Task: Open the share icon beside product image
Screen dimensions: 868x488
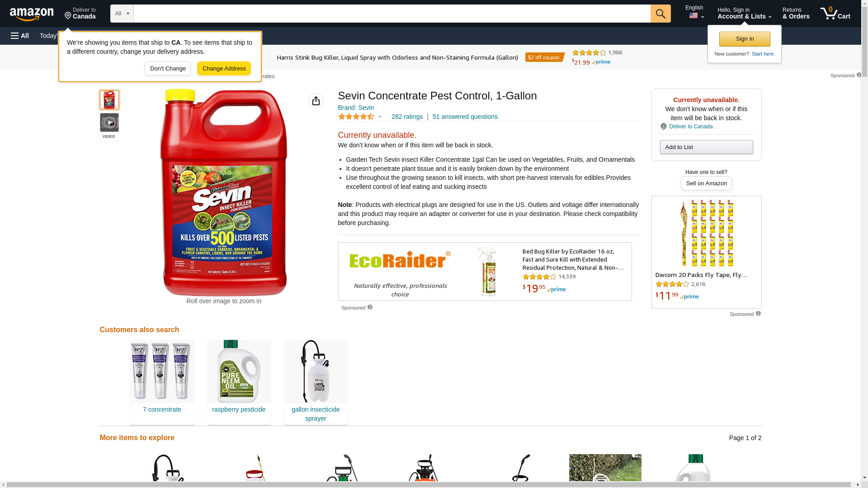Action: (316, 101)
